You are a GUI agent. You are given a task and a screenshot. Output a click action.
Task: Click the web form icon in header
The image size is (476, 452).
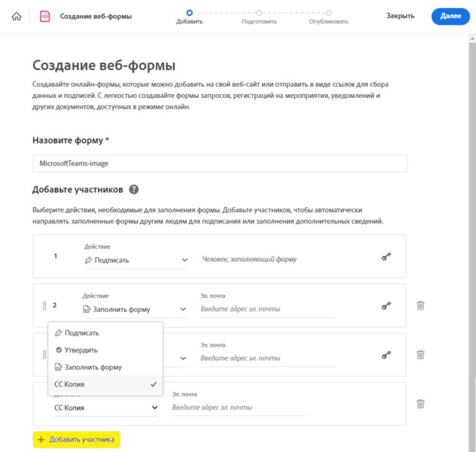click(x=45, y=17)
